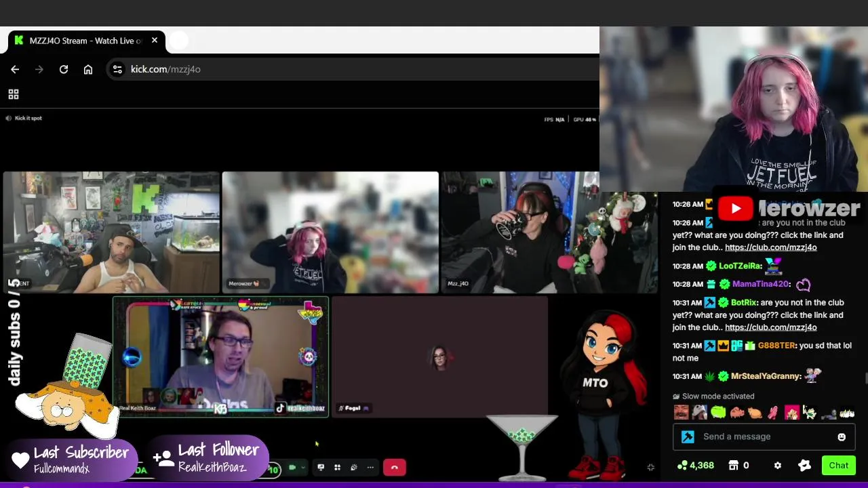Click the G888TER username in chat
The height and width of the screenshot is (488, 868).
pos(776,346)
